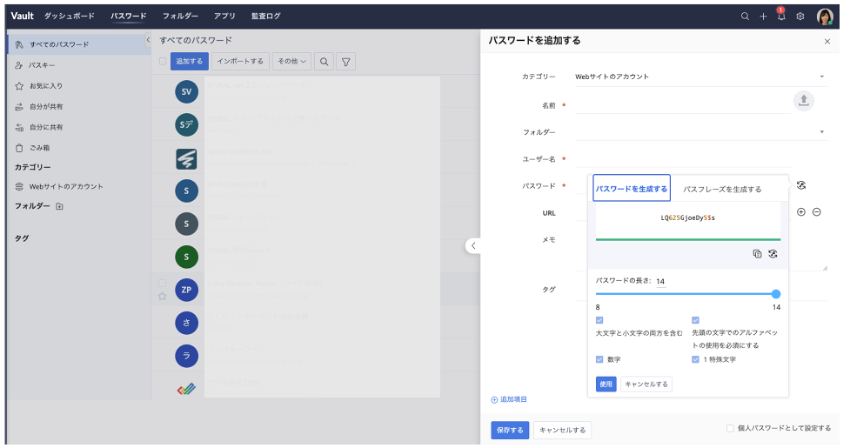Click the plus icon next to URL
850x448 pixels.
(x=801, y=212)
